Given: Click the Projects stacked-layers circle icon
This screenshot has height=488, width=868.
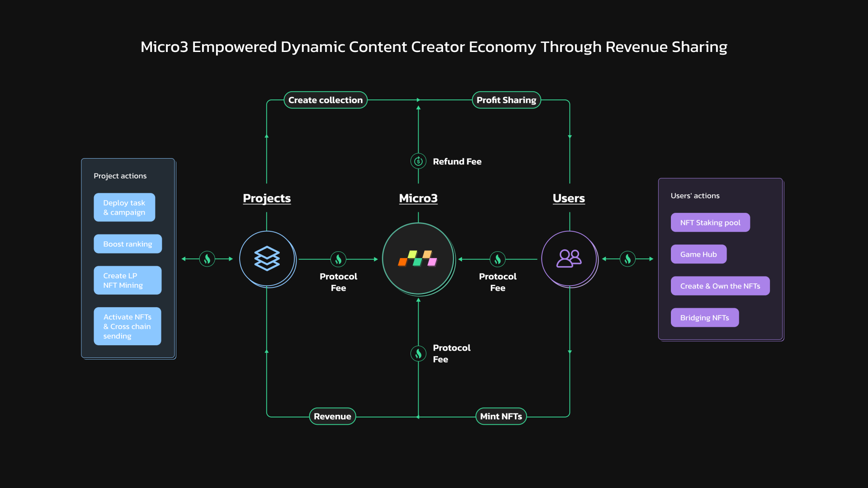Looking at the screenshot, I should coord(267,259).
